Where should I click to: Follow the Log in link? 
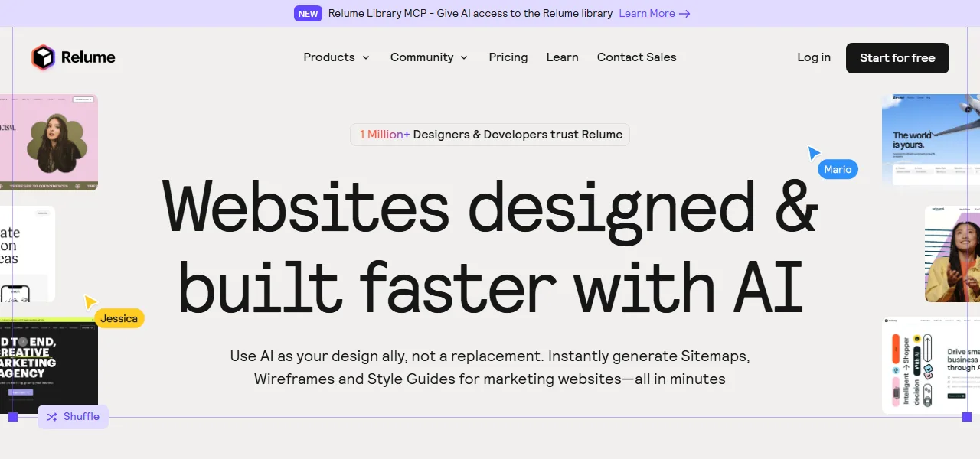tap(814, 57)
